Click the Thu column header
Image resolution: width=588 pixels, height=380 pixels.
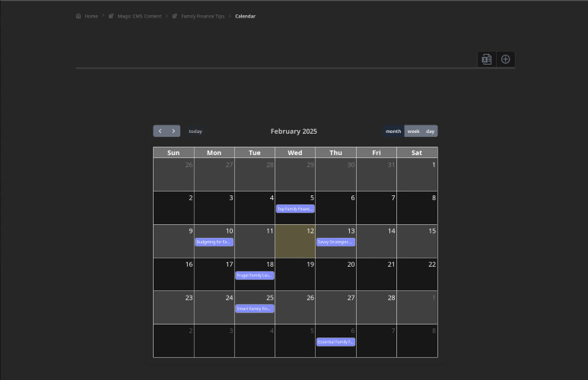(x=335, y=153)
